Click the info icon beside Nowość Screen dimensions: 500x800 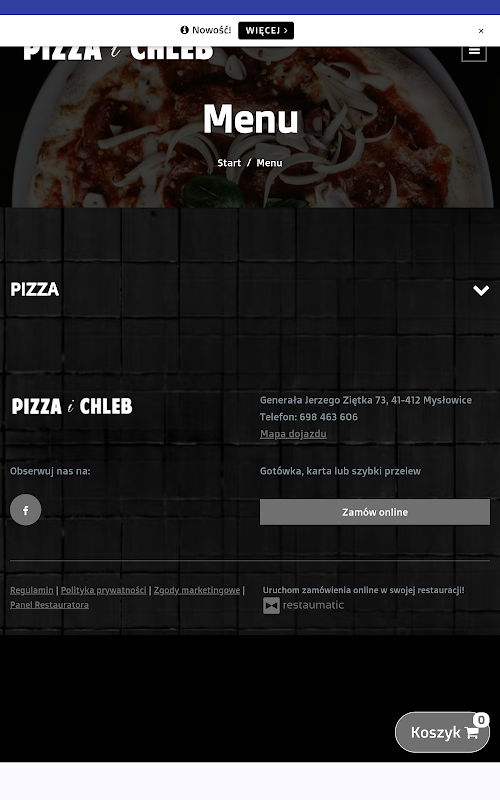coord(185,30)
